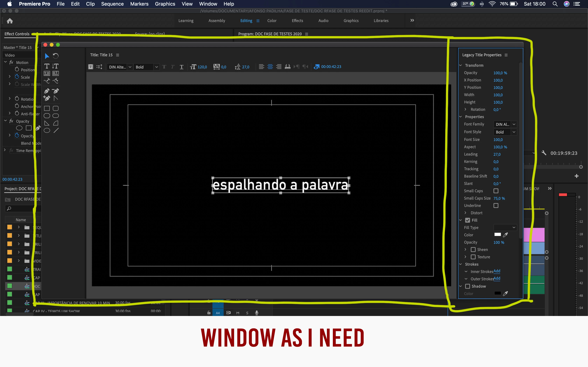The height and width of the screenshot is (367, 588).
Task: Select the Type tool in titler toolbar
Action: [47, 66]
